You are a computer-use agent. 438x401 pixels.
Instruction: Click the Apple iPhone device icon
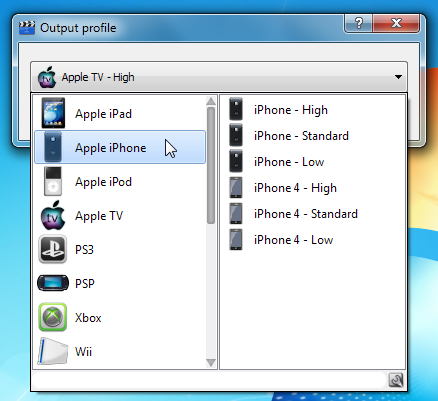(x=53, y=147)
